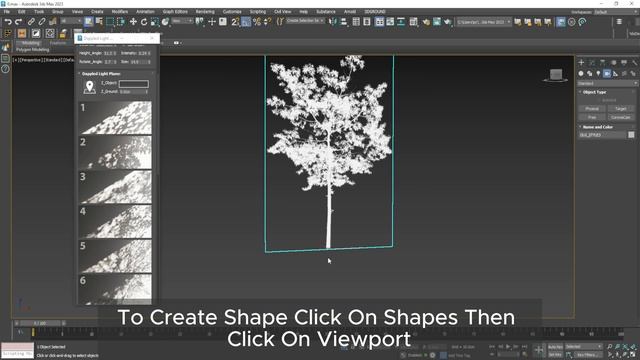The image size is (640, 360).
Task: Click the object color swatch
Action: [x=631, y=135]
